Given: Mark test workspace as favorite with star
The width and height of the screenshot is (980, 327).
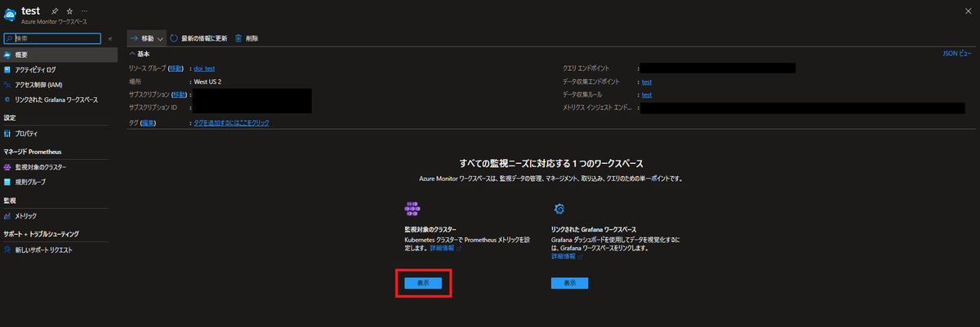Looking at the screenshot, I should 68,12.
